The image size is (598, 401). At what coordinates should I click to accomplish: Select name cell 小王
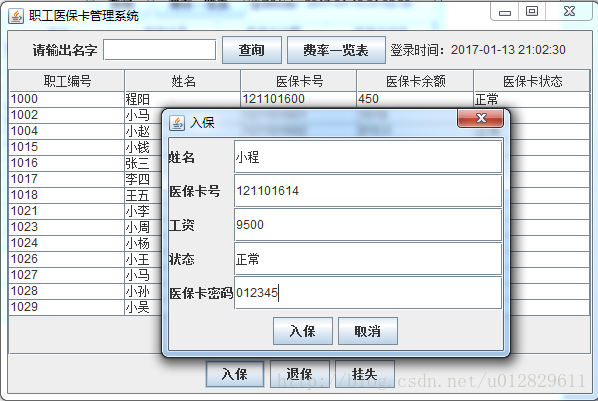[x=143, y=259]
